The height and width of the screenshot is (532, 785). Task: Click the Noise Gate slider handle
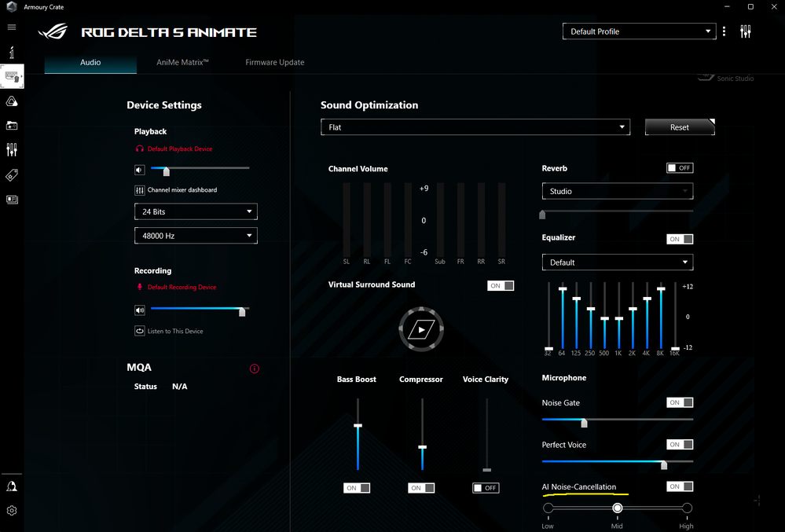point(584,424)
